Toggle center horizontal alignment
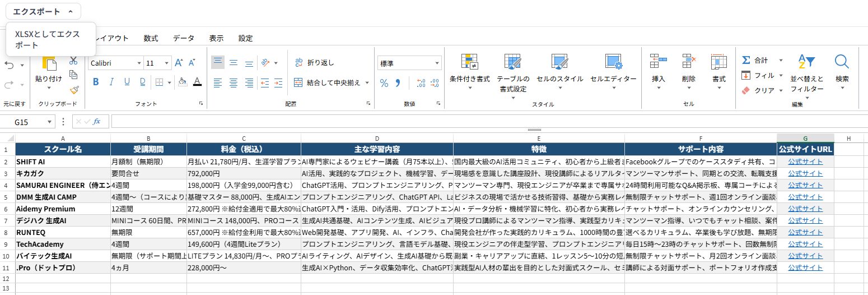Screen dimensions: 868x295 click(x=233, y=83)
